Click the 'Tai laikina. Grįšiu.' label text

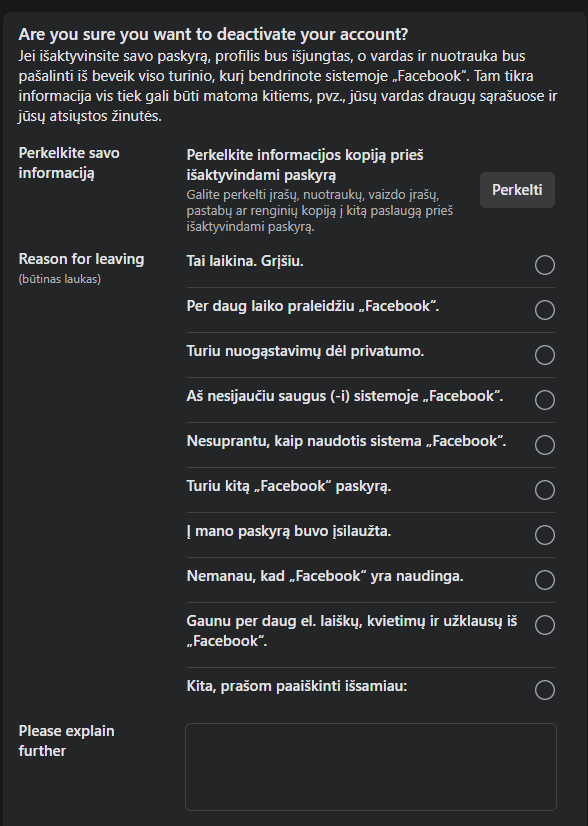245,261
